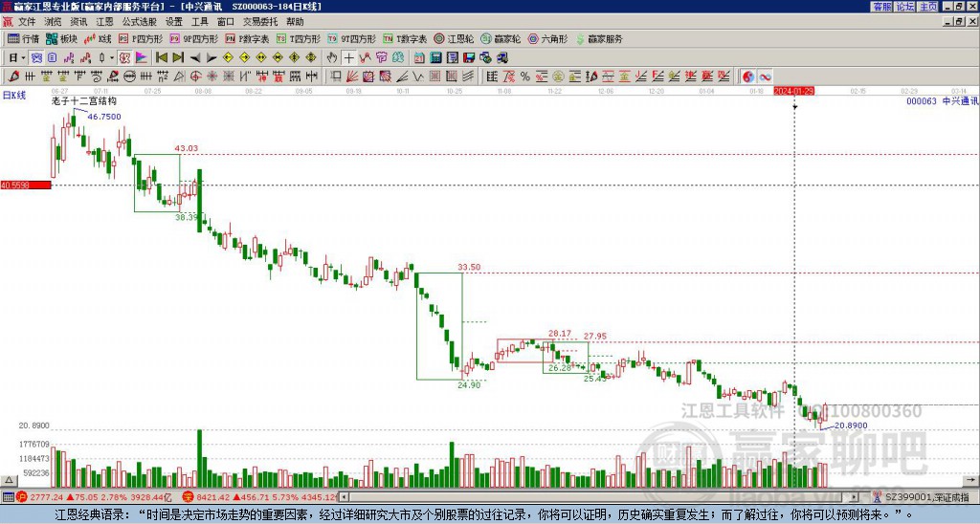Open the 行情 market quotes view

pos(23,38)
